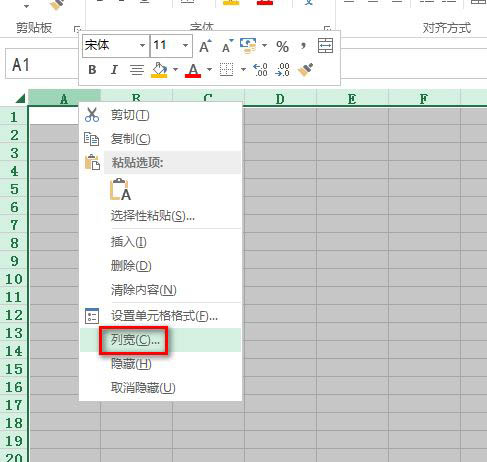487x462 pixels.
Task: Click the decrease font size icon
Action: (228, 46)
